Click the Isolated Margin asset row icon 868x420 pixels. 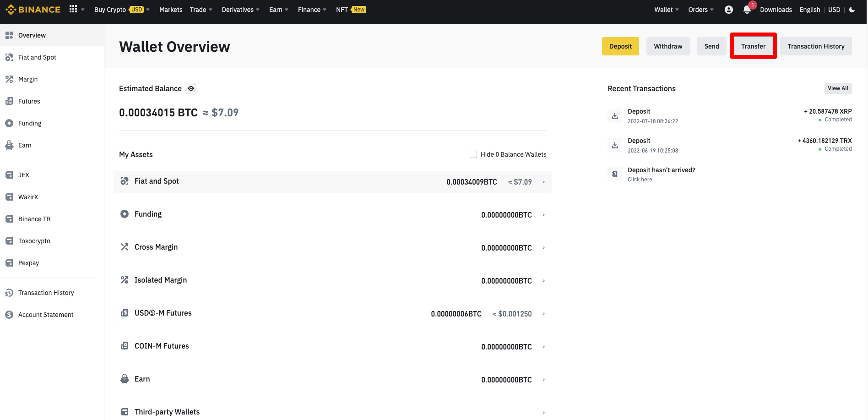tap(125, 280)
